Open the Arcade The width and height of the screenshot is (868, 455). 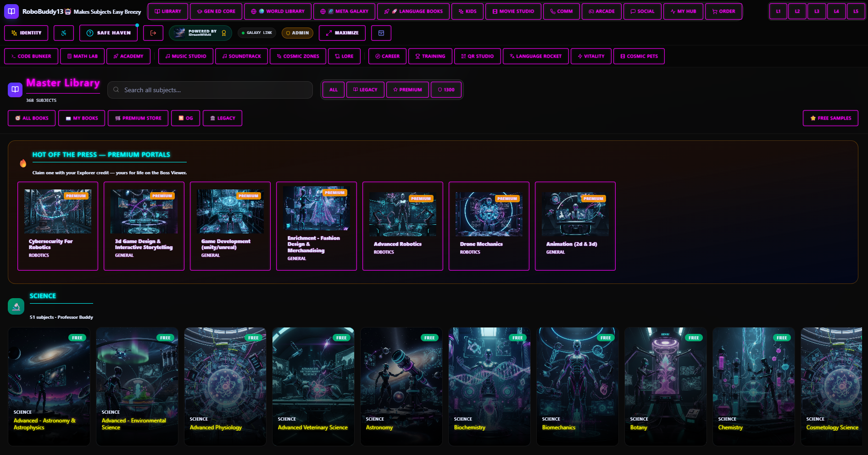(601, 11)
